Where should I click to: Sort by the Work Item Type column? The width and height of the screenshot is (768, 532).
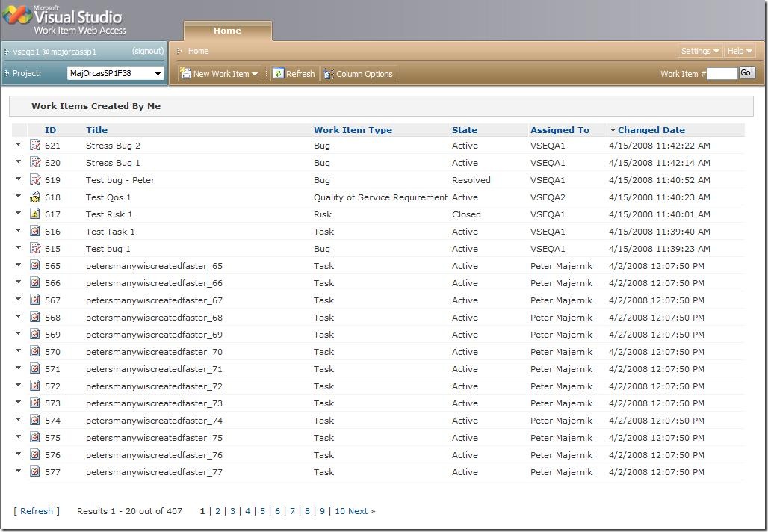coord(353,130)
